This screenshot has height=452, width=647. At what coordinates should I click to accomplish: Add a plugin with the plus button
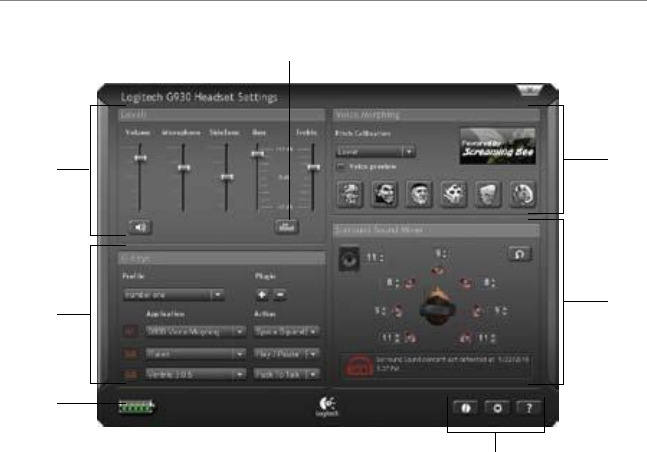[x=262, y=294]
